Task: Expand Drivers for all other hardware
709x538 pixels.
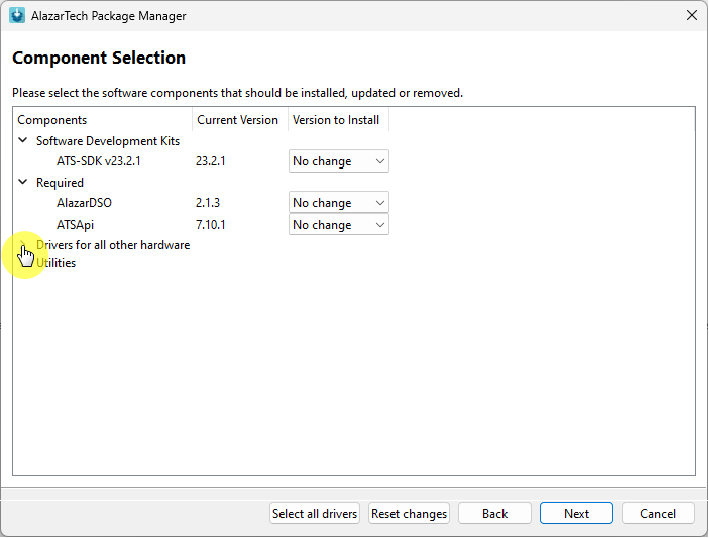Action: pyautogui.click(x=23, y=245)
